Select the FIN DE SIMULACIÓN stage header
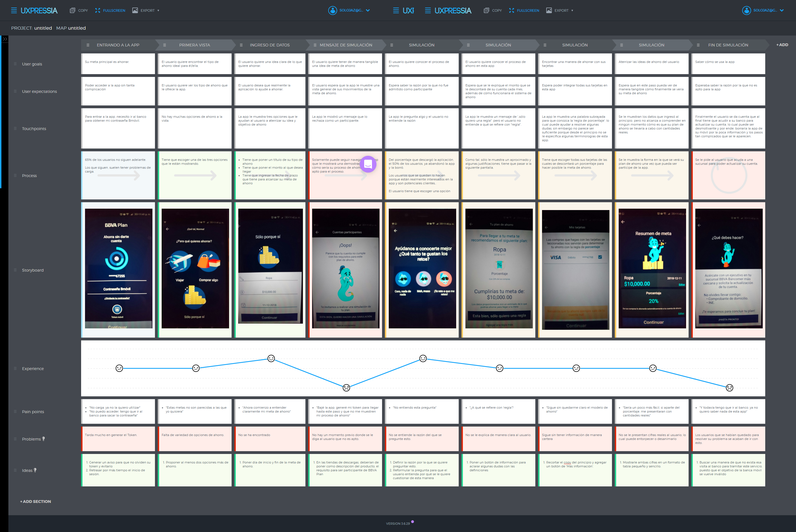Screen dimensions: 796x532 coord(728,45)
